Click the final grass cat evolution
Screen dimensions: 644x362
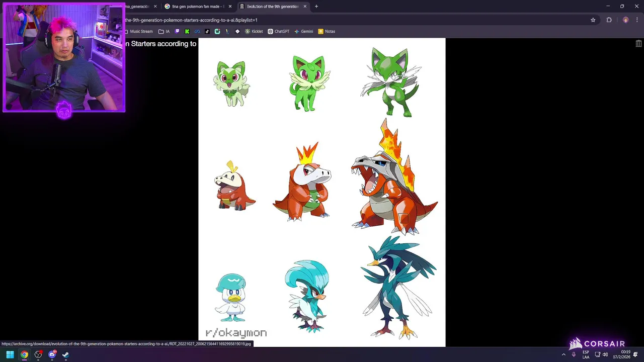pyautogui.click(x=391, y=82)
